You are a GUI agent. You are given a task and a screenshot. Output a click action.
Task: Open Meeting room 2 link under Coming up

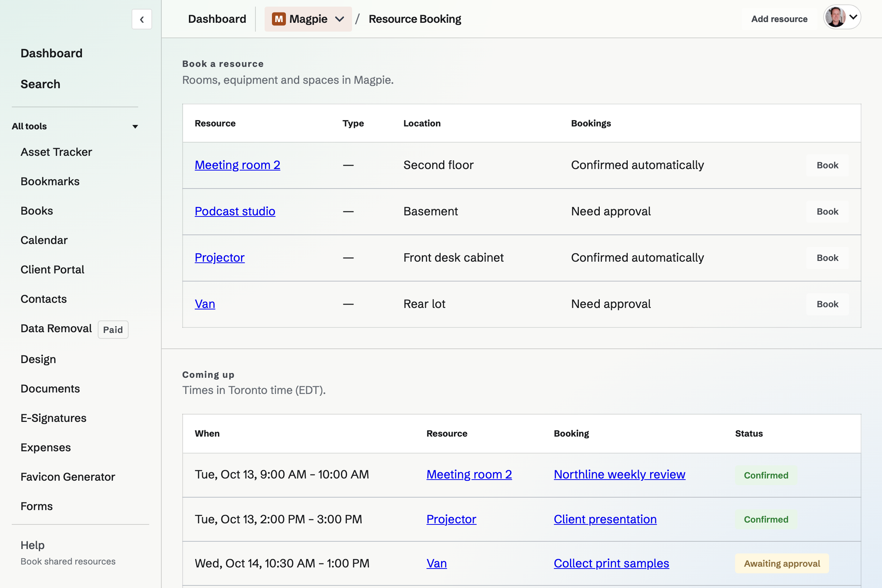[x=469, y=474]
